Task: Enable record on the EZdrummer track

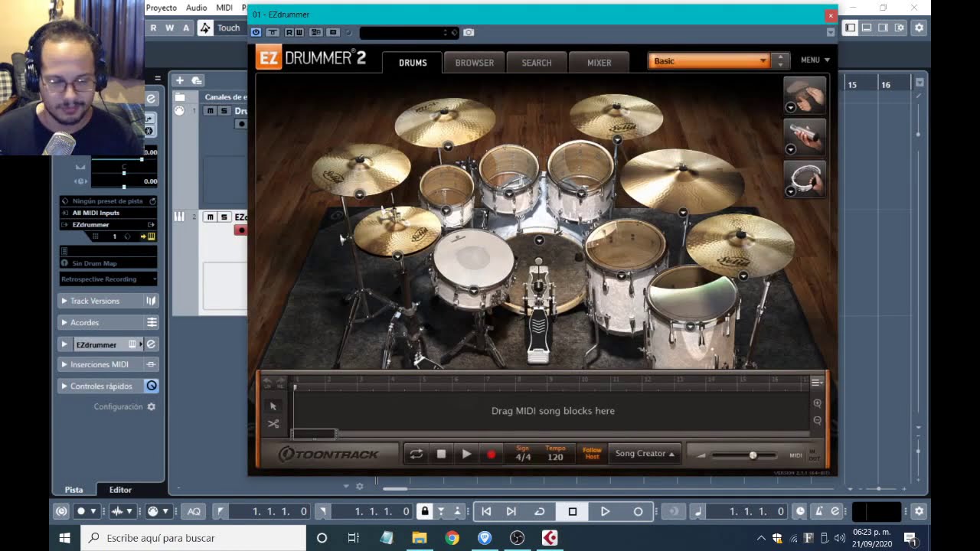Action: coord(240,230)
